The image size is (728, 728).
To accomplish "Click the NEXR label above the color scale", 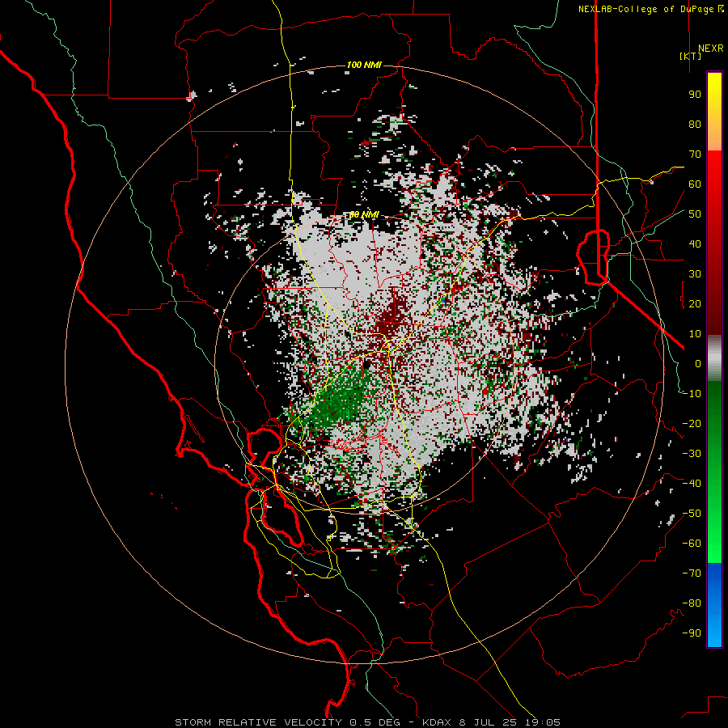I will tap(710, 49).
